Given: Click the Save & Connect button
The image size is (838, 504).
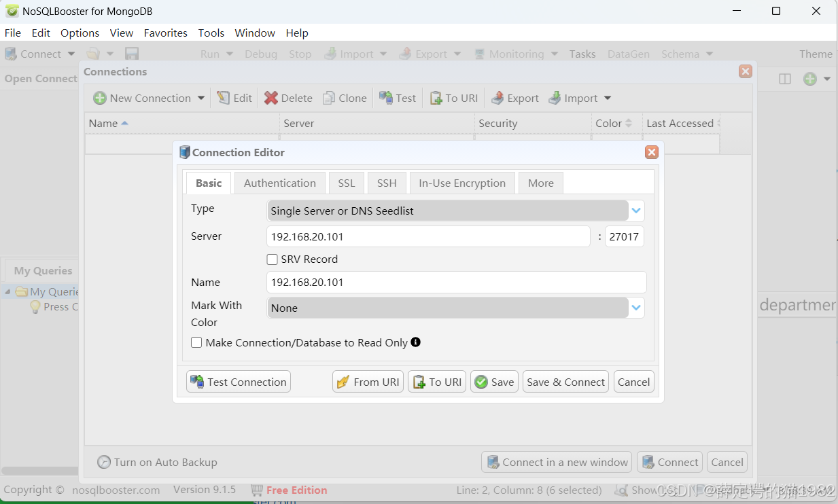Looking at the screenshot, I should click(x=565, y=382).
